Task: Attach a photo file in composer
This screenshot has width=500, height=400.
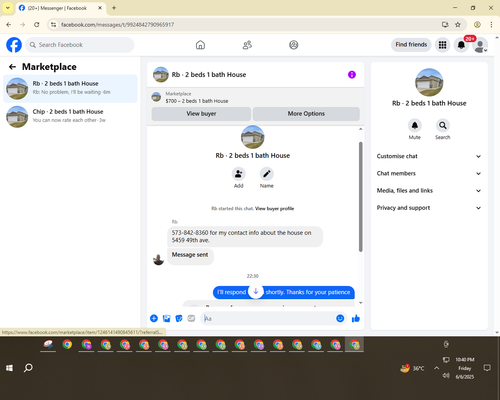Action: (166, 319)
